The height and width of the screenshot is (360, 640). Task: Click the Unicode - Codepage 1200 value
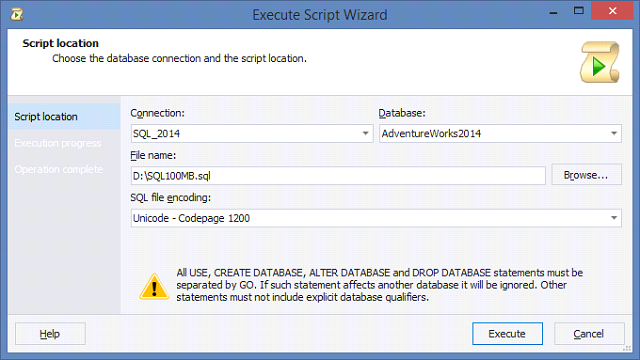(x=191, y=218)
